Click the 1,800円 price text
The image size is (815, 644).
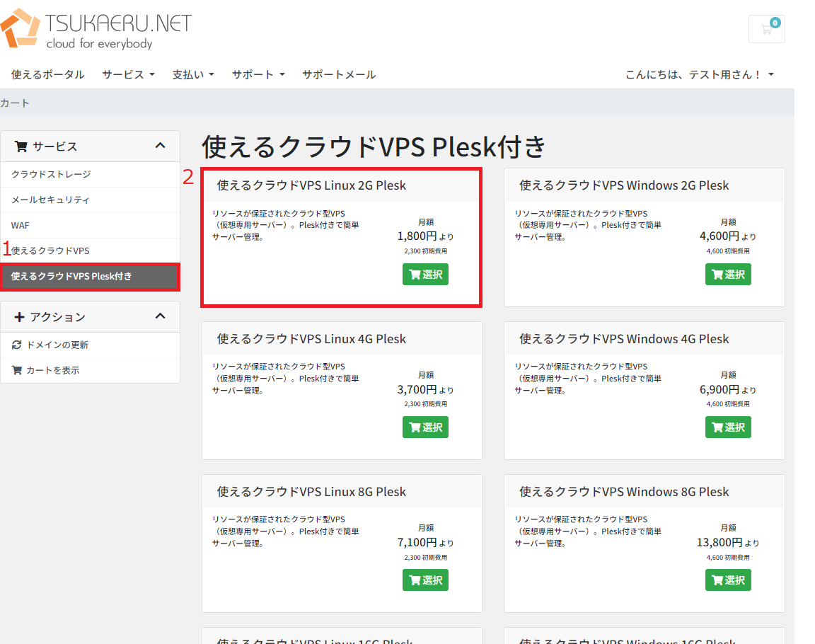coord(417,236)
